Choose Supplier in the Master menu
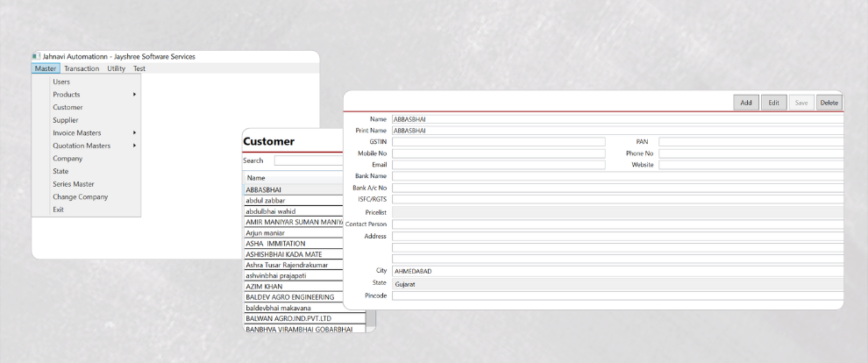The height and width of the screenshot is (363, 868). (66, 120)
